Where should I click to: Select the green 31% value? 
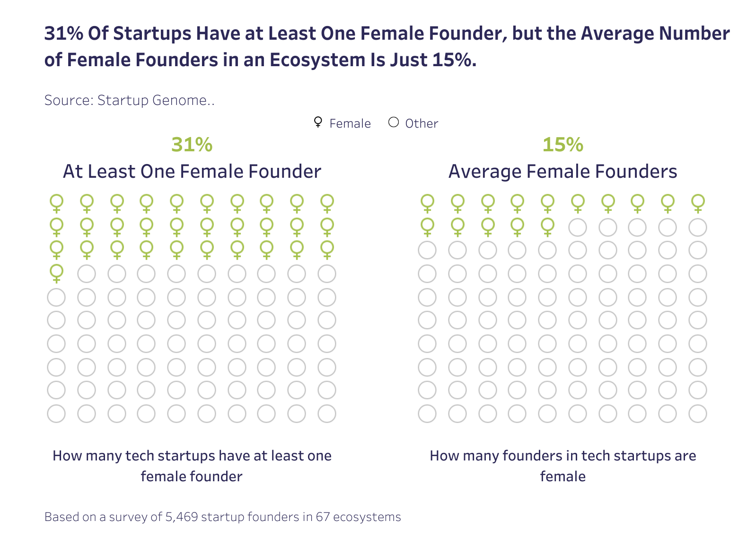[192, 145]
